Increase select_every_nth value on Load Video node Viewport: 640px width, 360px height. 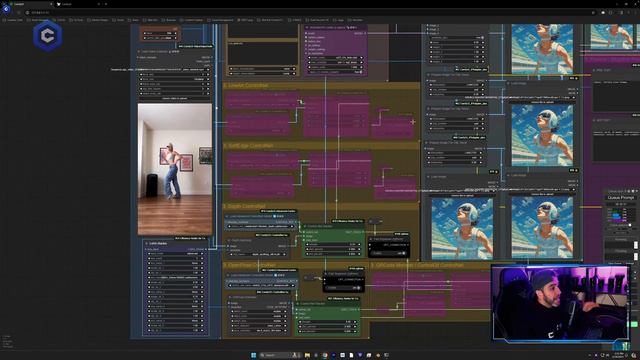tap(208, 93)
